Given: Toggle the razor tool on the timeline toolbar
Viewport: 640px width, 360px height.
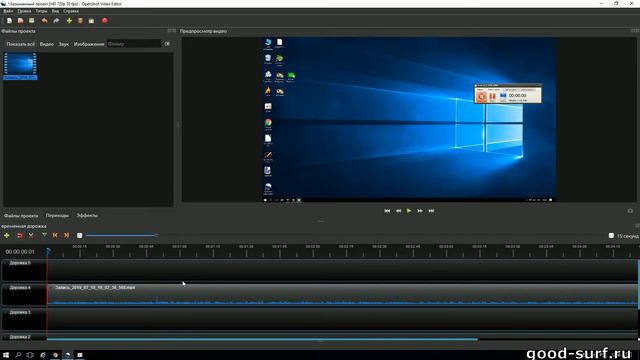Looking at the screenshot, I should [x=31, y=236].
